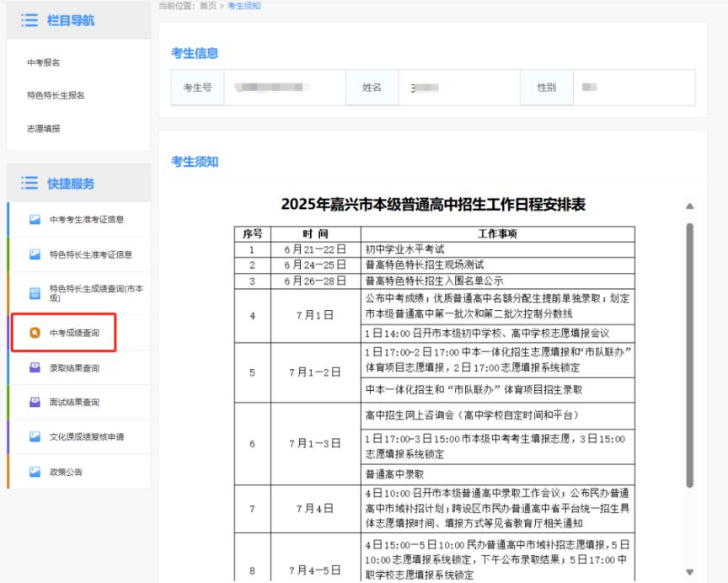The height and width of the screenshot is (583, 728).
Task: Click the 录取结果查询 envelope icon
Action: point(35,368)
